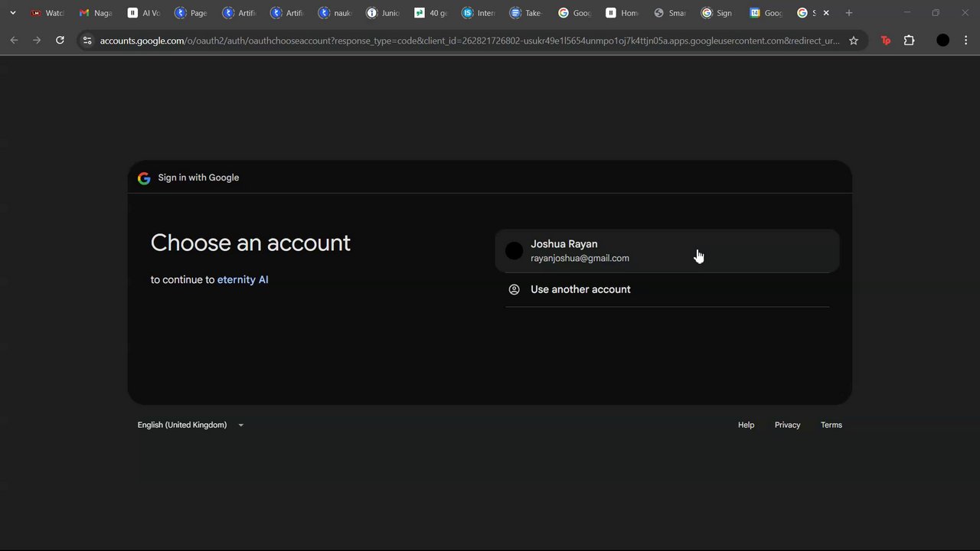Image resolution: width=980 pixels, height=551 pixels.
Task: Switch to the 40 g tab
Action: click(x=432, y=13)
